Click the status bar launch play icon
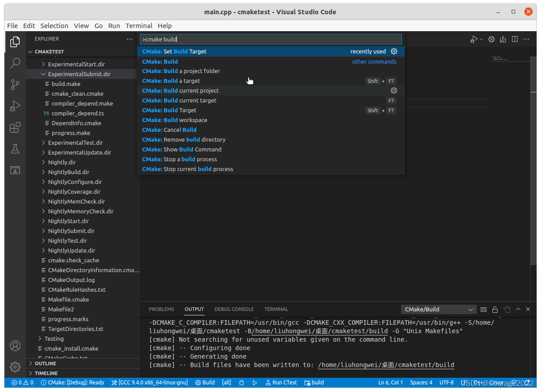Viewport: 541px width, 392px height. tap(255, 383)
